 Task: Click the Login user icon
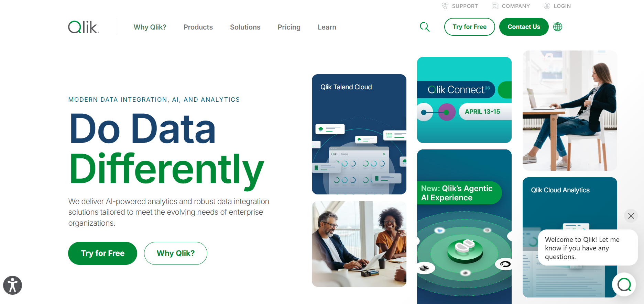547,6
